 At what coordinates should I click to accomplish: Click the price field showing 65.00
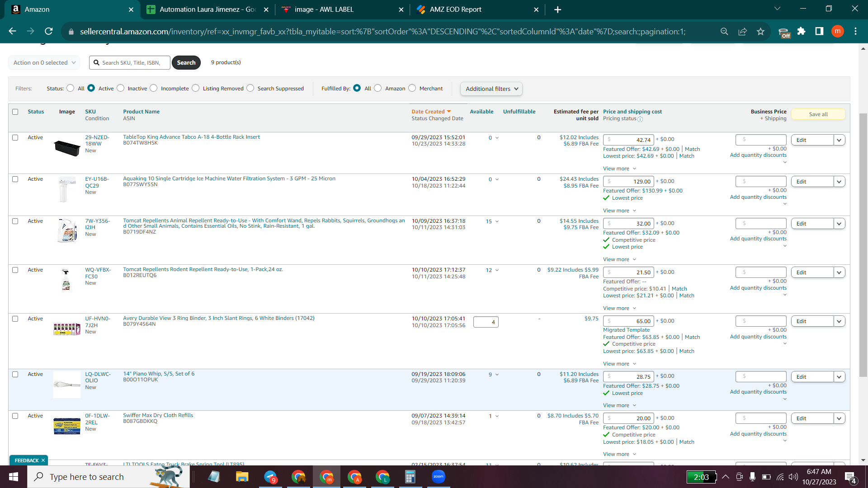[628, 321]
